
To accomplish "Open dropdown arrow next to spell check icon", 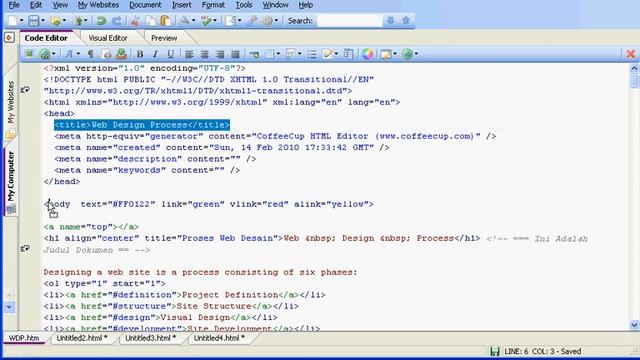I will [x=215, y=20].
